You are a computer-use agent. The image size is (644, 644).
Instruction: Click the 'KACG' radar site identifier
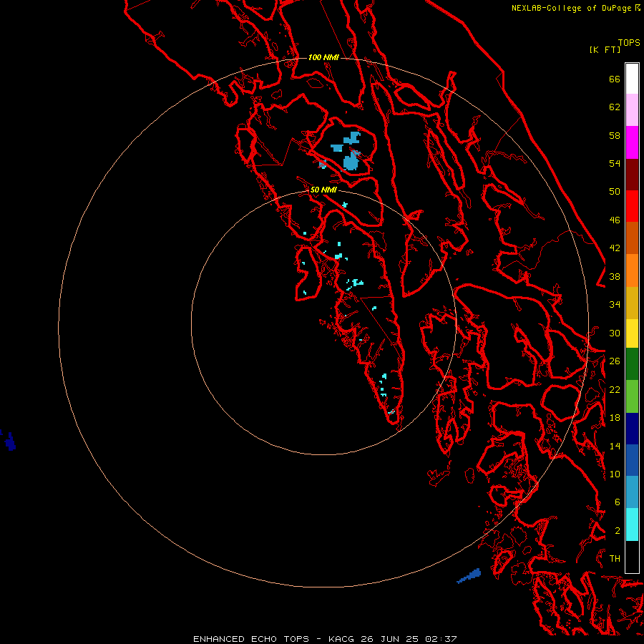point(341,639)
